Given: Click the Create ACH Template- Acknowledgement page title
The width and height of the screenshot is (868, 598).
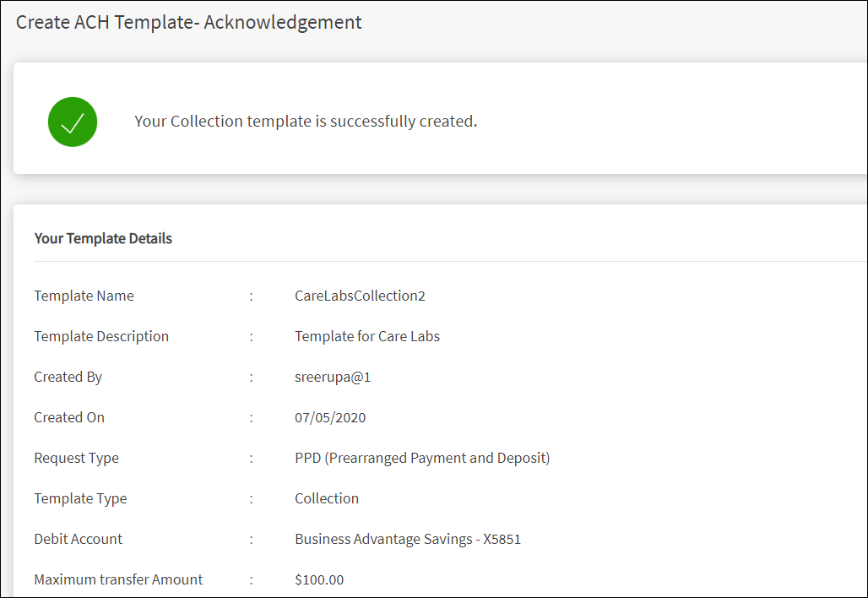Looking at the screenshot, I should click(x=189, y=22).
